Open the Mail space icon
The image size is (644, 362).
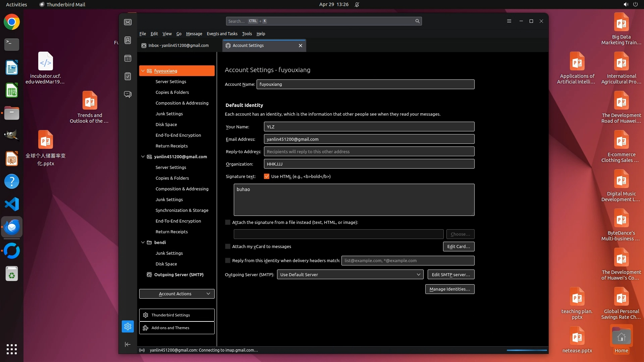click(128, 22)
